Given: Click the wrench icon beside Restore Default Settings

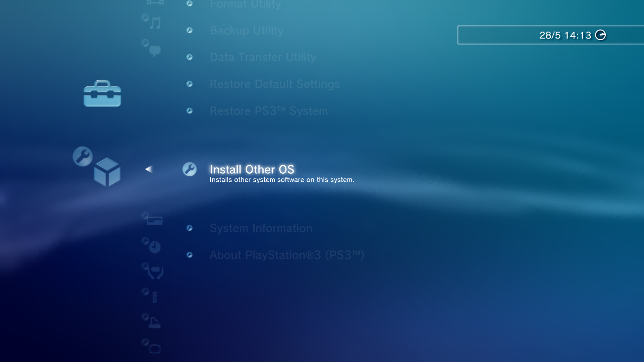Looking at the screenshot, I should [190, 84].
